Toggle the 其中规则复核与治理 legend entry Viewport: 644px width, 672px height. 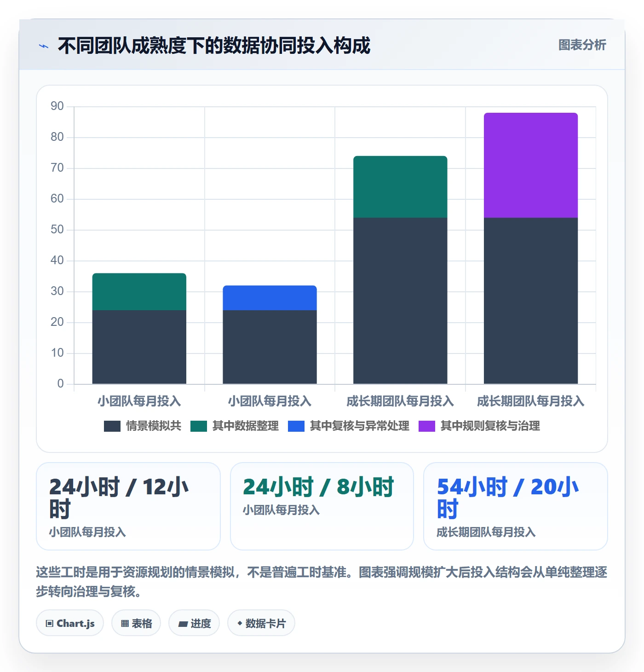pos(479,426)
